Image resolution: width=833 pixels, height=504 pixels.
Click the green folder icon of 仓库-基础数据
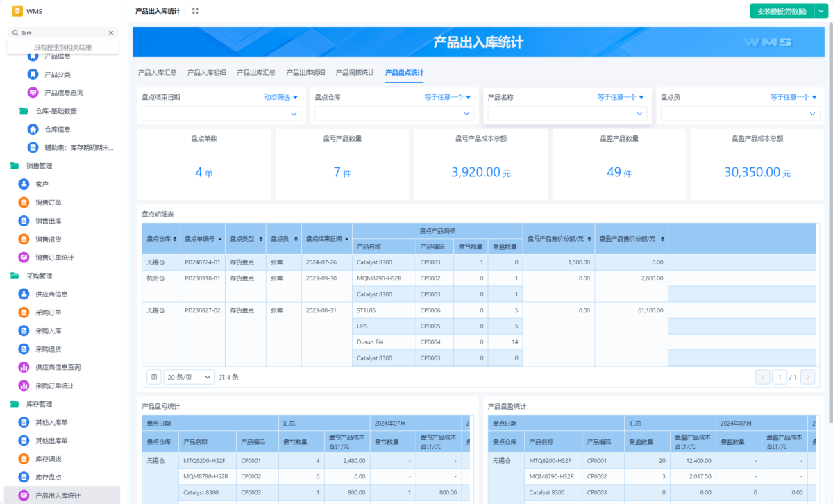click(24, 110)
